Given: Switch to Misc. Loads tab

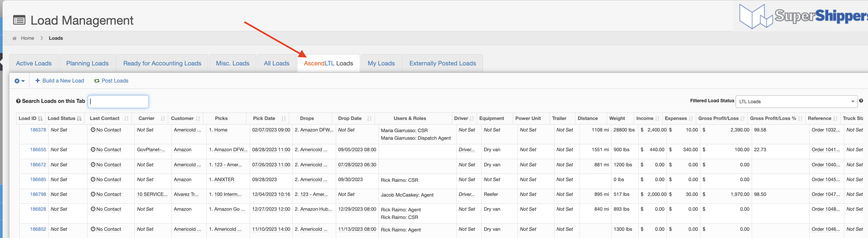Looking at the screenshot, I should coord(233,63).
